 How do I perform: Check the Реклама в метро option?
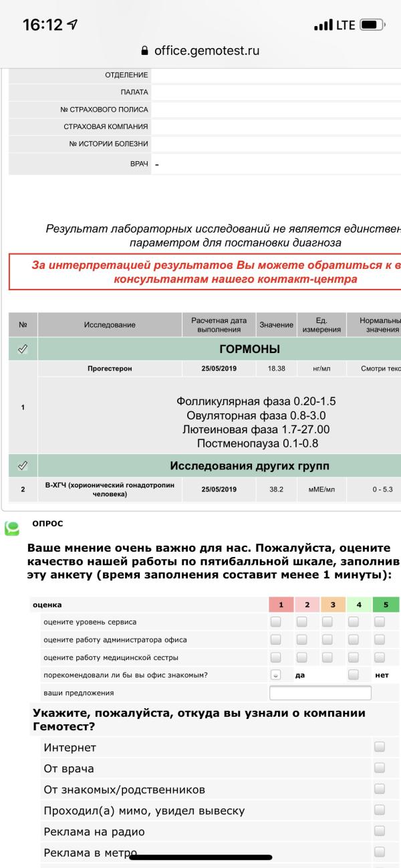[x=380, y=853]
